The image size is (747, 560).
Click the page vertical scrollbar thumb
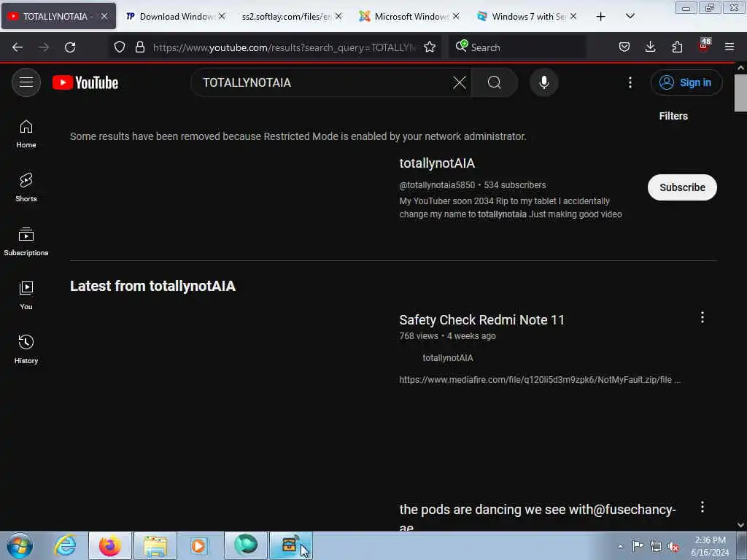tap(740, 93)
